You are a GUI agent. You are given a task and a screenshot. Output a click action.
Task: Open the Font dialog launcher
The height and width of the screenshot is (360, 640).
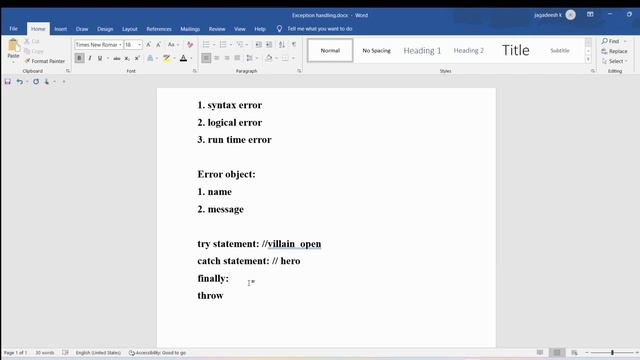click(x=195, y=71)
